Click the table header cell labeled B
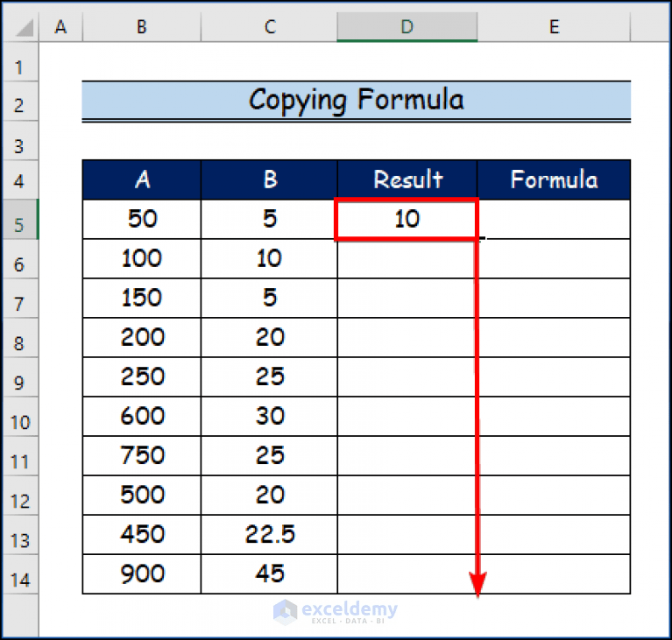 pyautogui.click(x=269, y=180)
